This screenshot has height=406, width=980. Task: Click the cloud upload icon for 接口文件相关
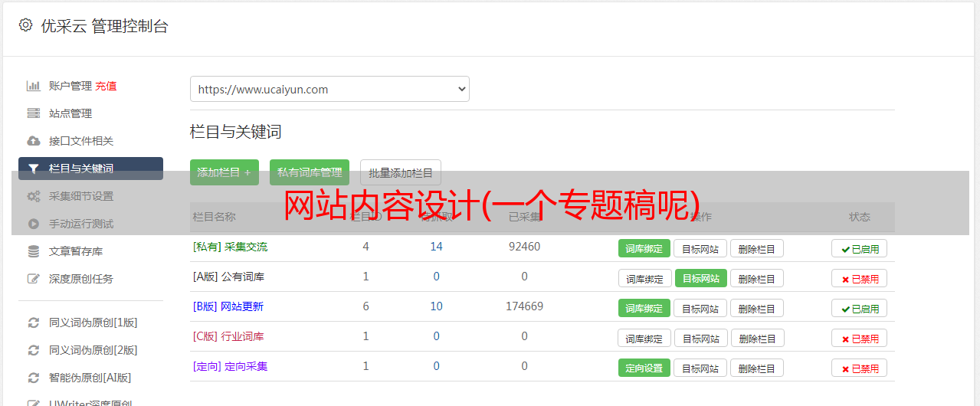click(x=33, y=141)
